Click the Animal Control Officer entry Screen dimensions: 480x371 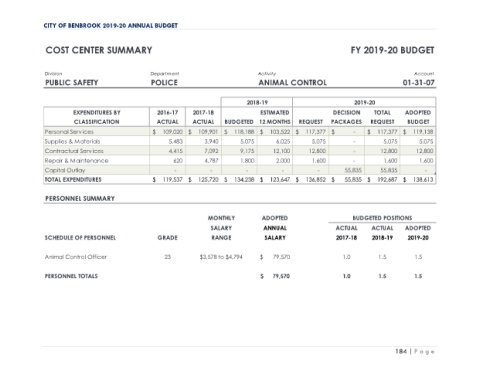pos(76,257)
